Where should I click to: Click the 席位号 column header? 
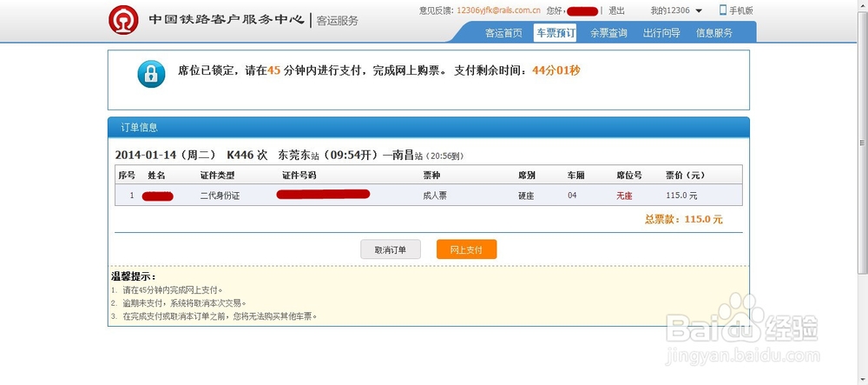coord(628,175)
